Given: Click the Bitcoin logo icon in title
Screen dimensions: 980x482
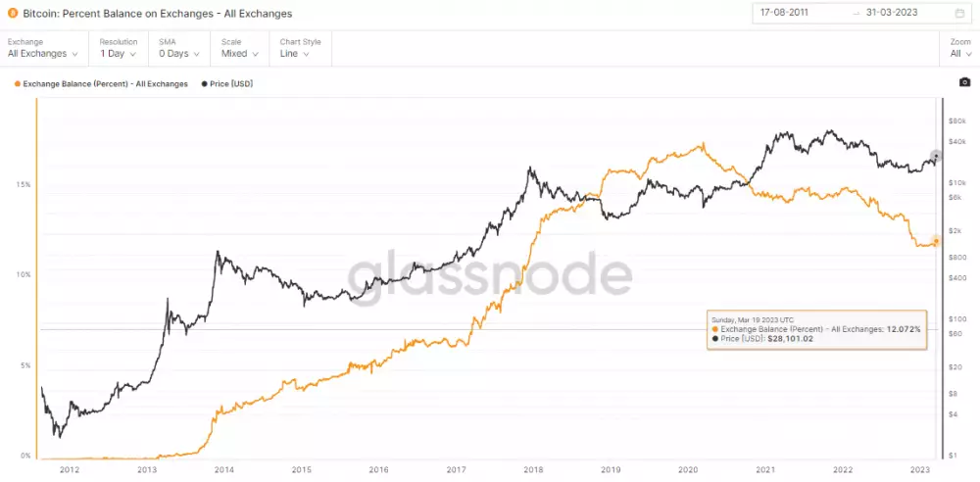Looking at the screenshot, I should (12, 14).
